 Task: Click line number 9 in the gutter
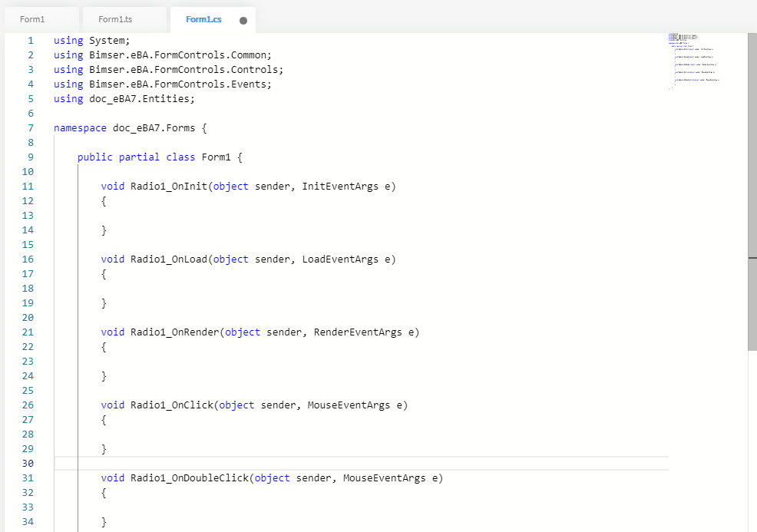pyautogui.click(x=31, y=157)
